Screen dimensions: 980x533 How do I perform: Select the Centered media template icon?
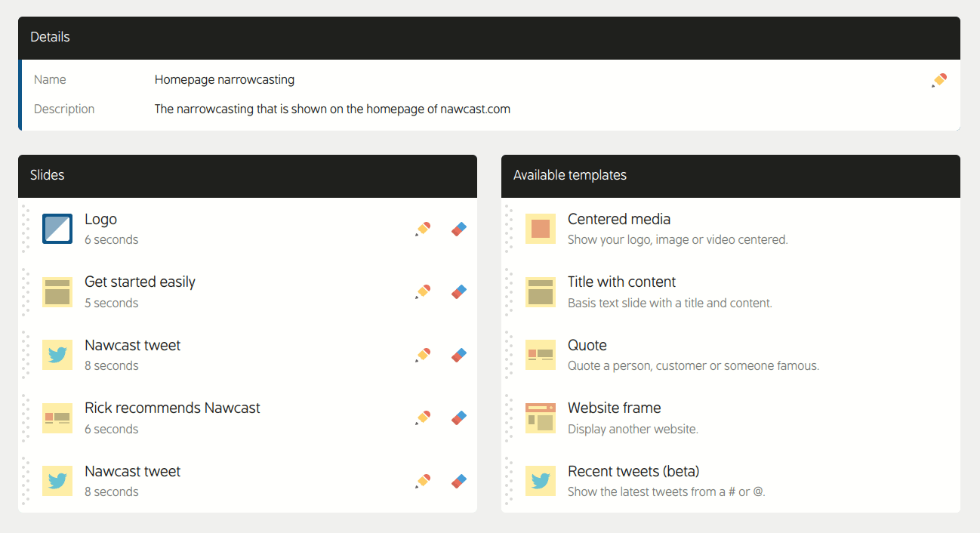coord(541,229)
